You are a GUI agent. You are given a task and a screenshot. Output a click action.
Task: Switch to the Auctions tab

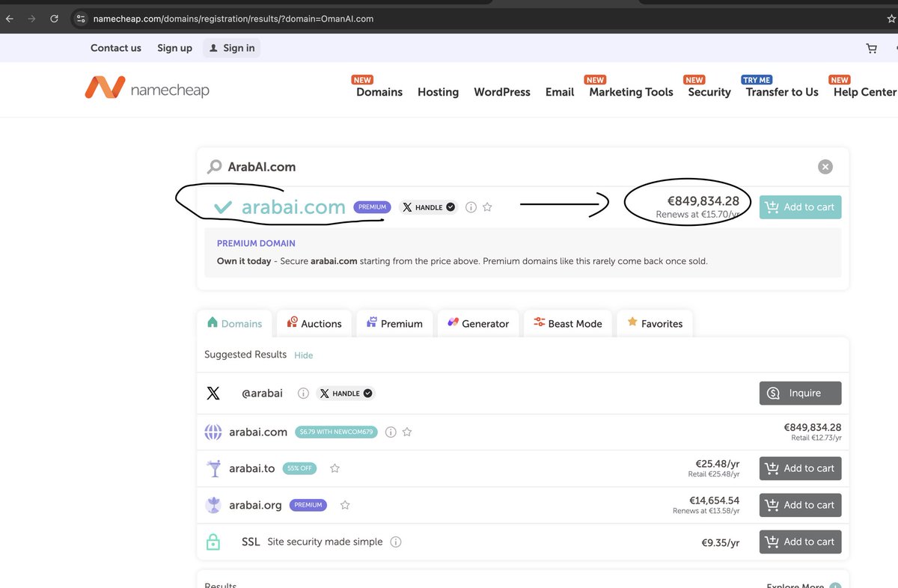314,324
